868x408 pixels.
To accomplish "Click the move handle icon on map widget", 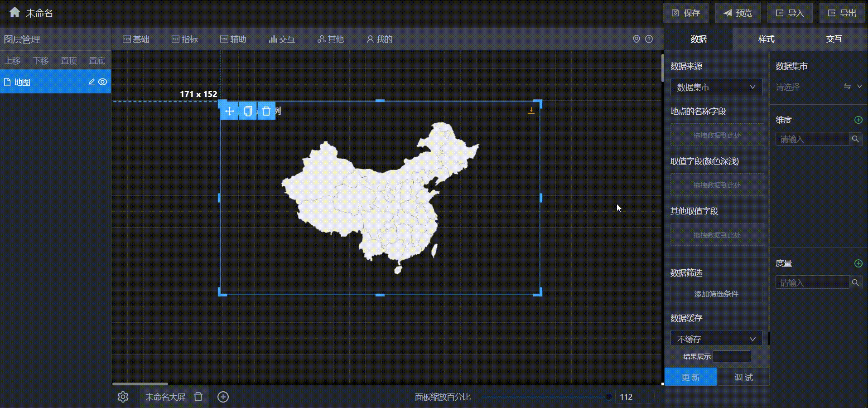I will 229,111.
